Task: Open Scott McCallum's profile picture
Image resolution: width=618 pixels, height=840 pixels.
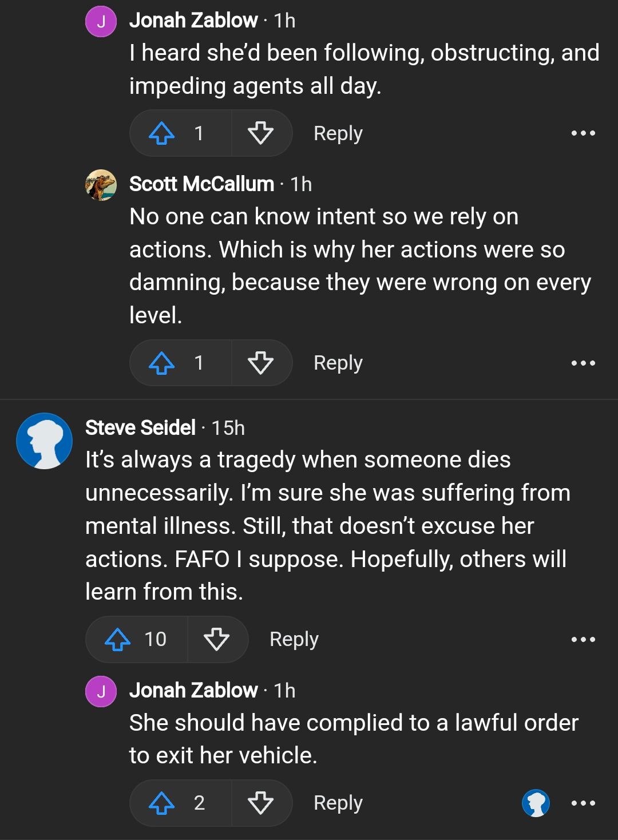Action: click(x=101, y=185)
